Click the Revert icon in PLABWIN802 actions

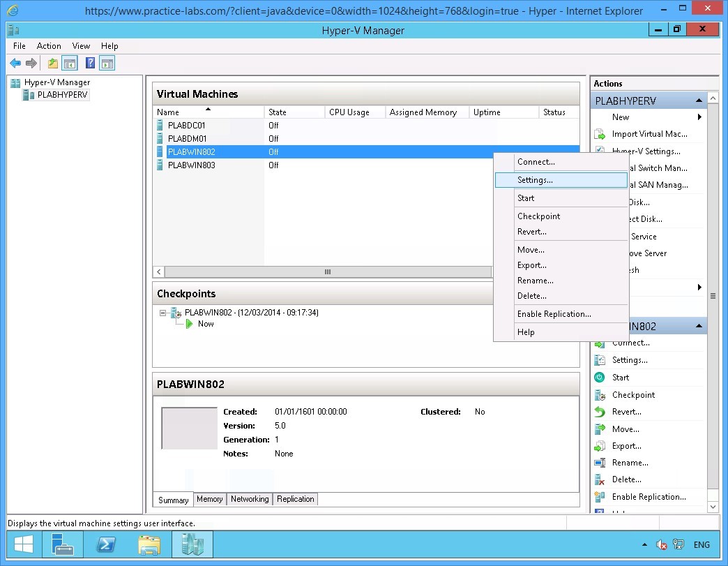coord(601,411)
